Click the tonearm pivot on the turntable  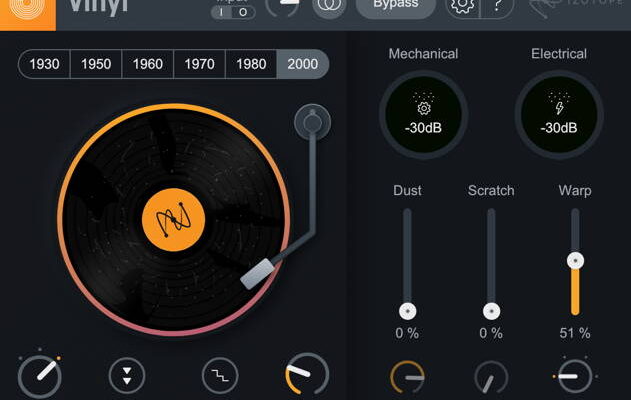[313, 123]
